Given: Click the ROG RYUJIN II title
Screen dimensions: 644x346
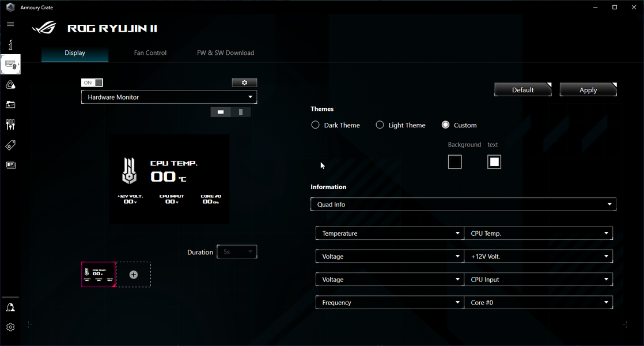Looking at the screenshot, I should tap(112, 28).
